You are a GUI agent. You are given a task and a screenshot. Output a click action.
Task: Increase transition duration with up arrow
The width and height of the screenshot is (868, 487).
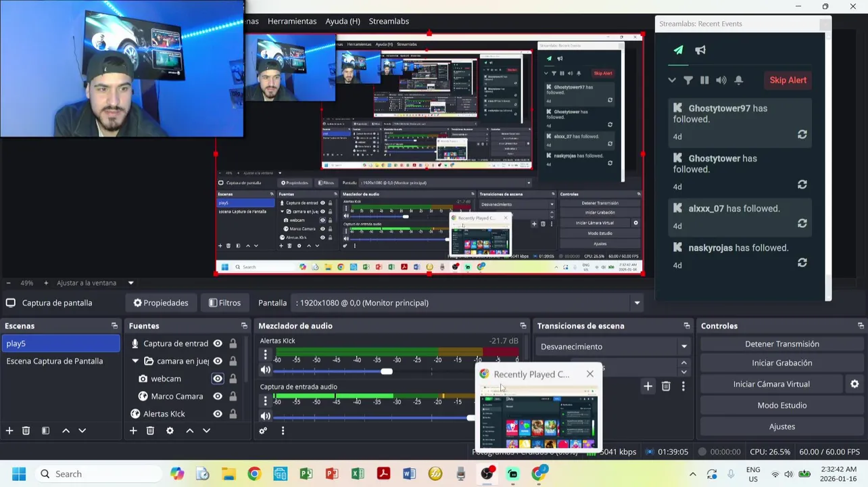[683, 364]
